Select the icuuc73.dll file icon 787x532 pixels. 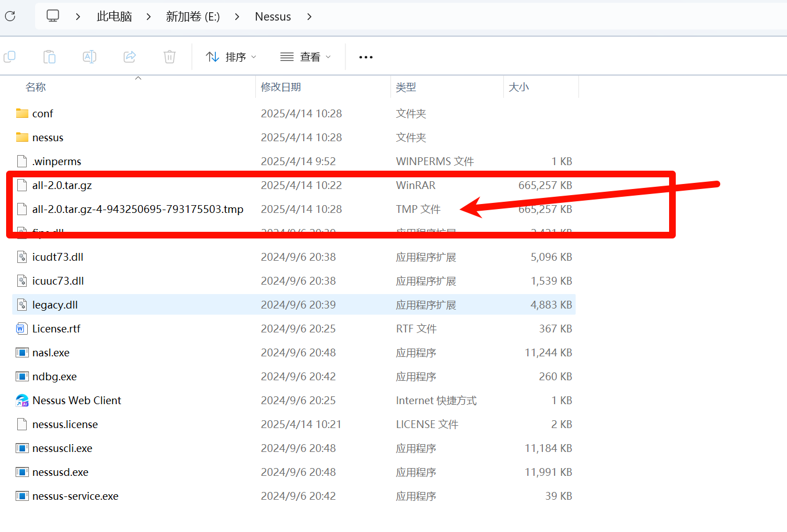(22, 281)
